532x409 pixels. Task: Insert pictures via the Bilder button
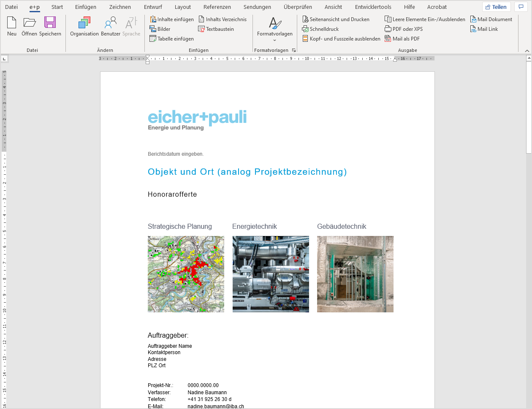pos(160,29)
